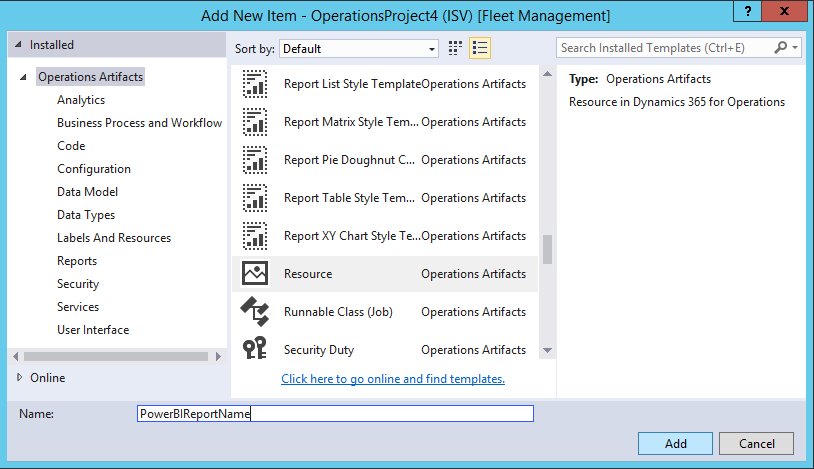Click the Online tree label
The image size is (814, 469).
(48, 378)
